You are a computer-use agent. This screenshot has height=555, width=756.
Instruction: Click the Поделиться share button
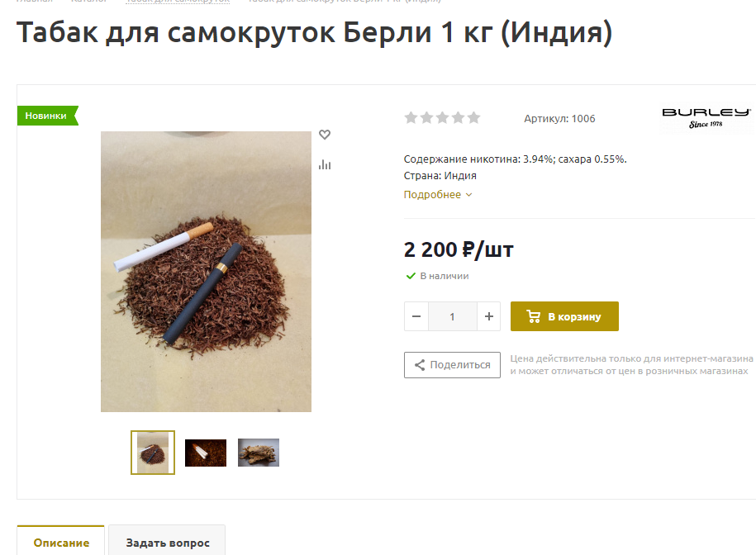tap(452, 365)
